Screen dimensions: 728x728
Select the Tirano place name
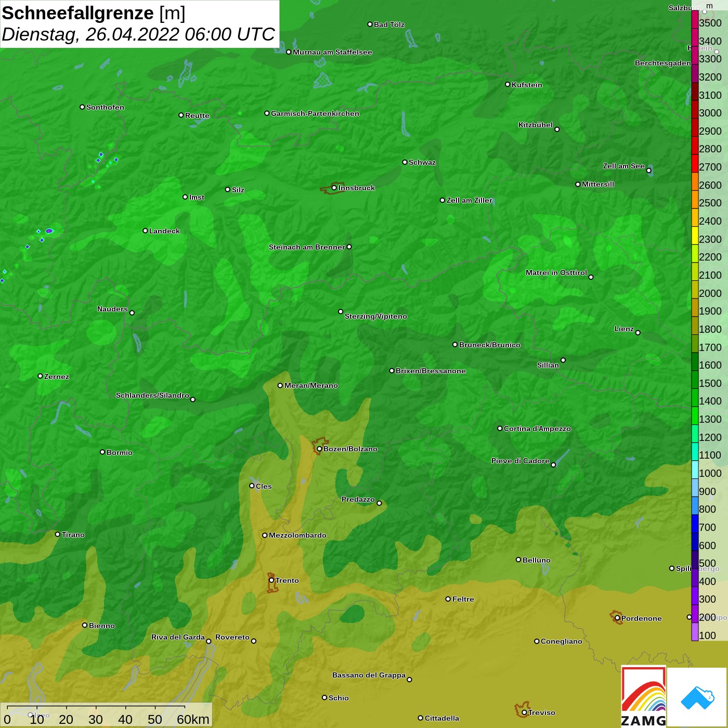[73, 535]
